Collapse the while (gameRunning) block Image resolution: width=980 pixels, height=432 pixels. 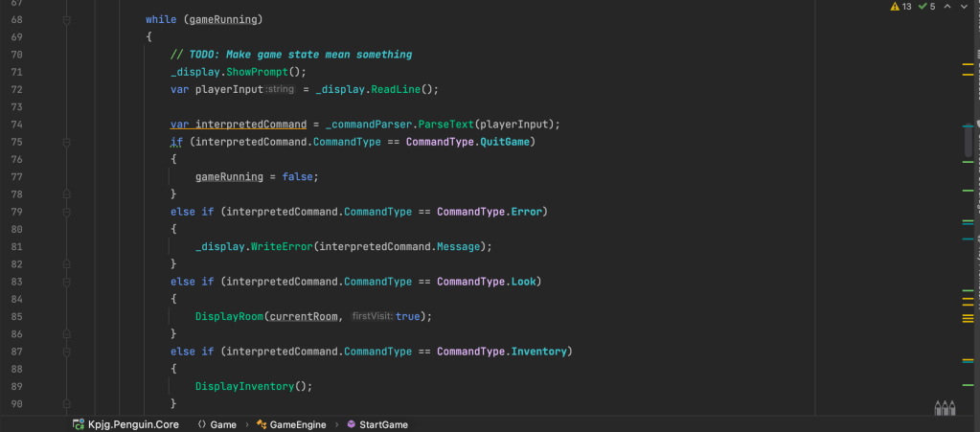pos(66,20)
